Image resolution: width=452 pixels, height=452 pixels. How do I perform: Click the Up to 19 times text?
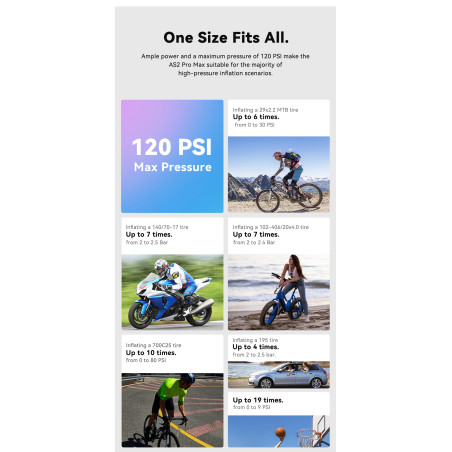tap(258, 400)
